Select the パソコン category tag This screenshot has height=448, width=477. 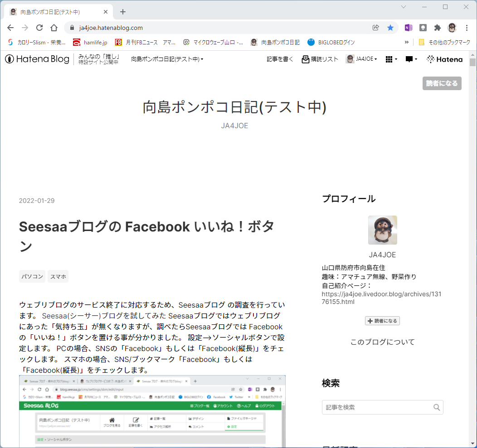click(x=32, y=276)
